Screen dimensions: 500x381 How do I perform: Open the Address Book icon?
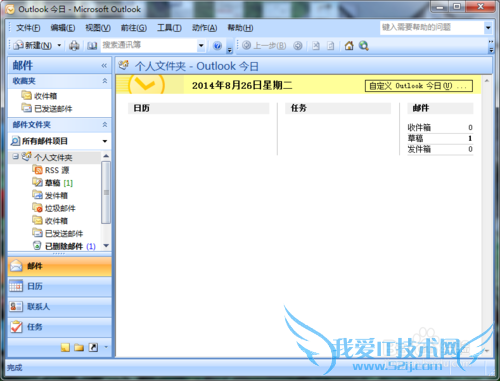coord(92,46)
